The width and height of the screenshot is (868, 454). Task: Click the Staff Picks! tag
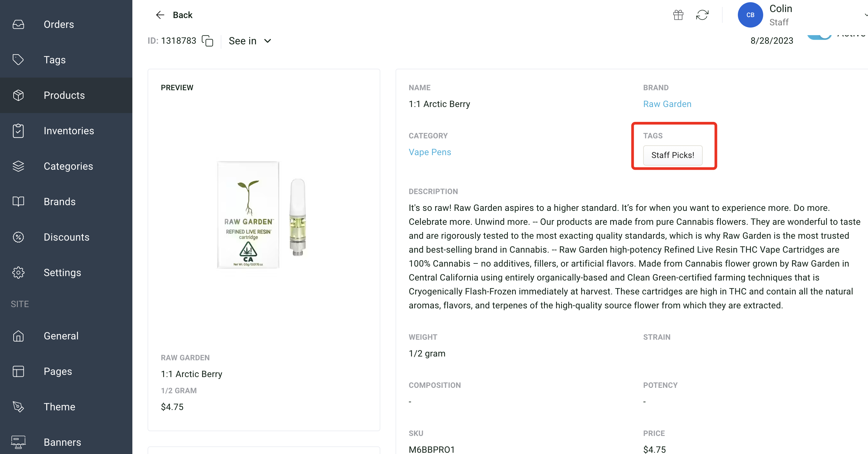pos(673,155)
